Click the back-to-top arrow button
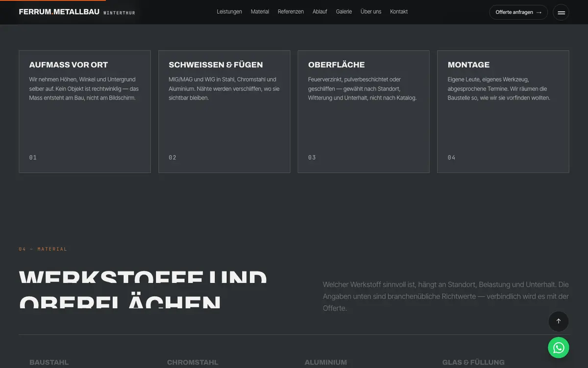 (x=559, y=321)
